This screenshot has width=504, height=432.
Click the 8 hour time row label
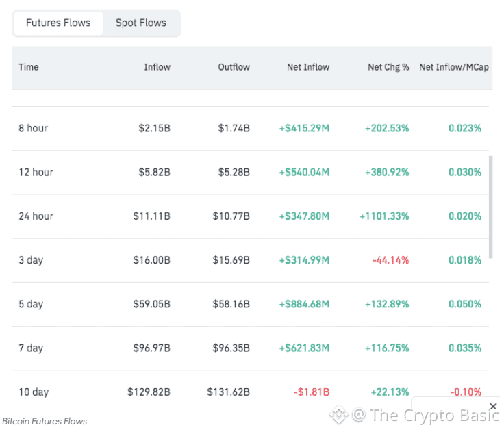(33, 128)
